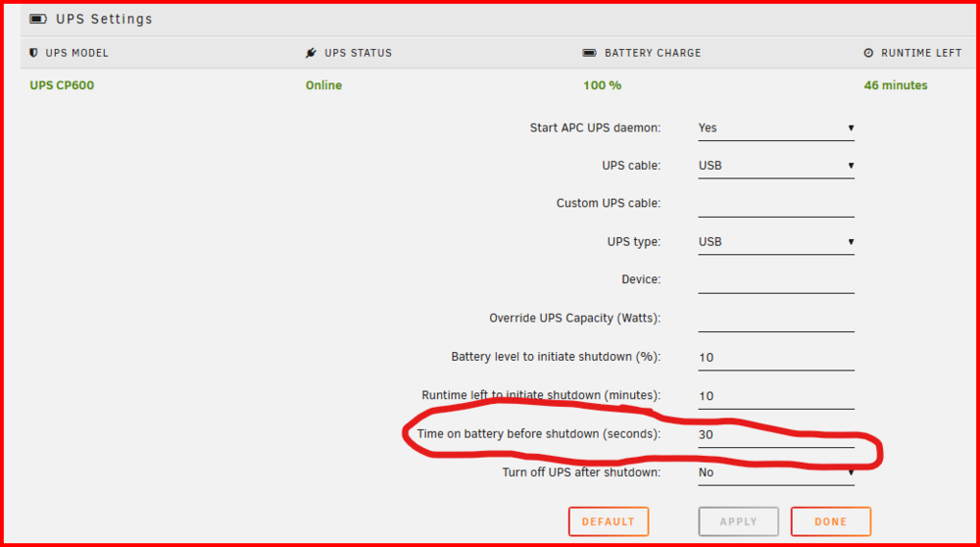The height and width of the screenshot is (547, 980).
Task: Open the UPS cable dropdown
Action: [775, 166]
